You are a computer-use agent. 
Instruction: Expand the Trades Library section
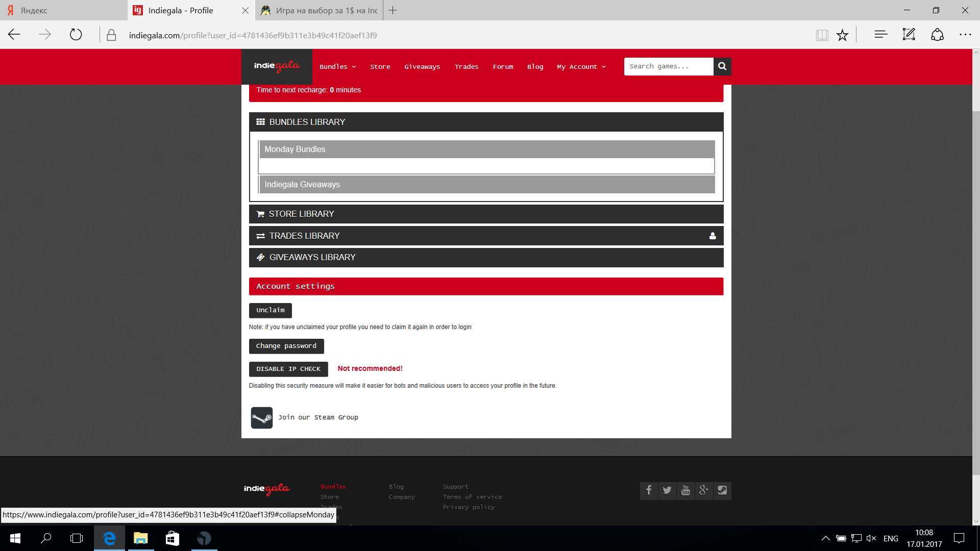pos(486,236)
